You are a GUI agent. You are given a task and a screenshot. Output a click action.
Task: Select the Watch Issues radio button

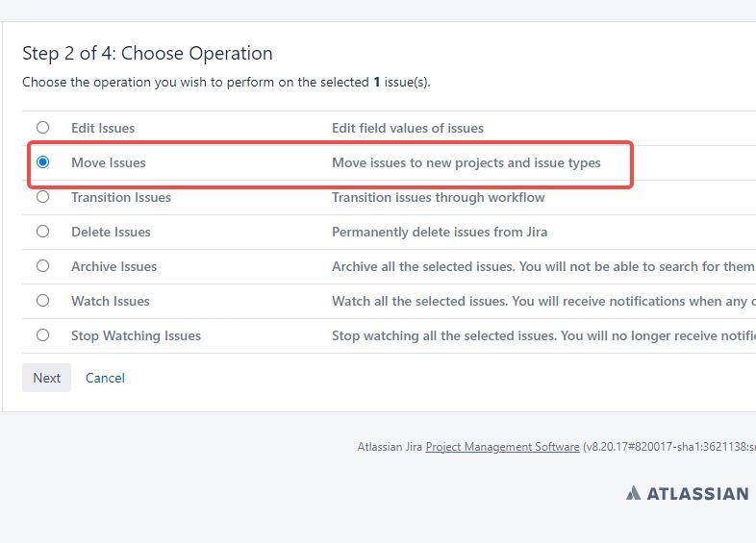point(43,301)
